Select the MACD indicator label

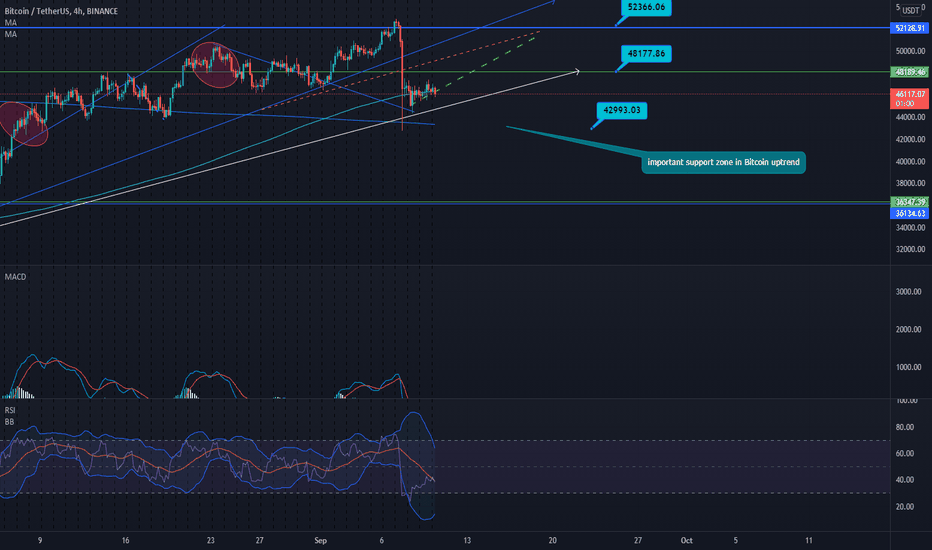pyautogui.click(x=15, y=276)
